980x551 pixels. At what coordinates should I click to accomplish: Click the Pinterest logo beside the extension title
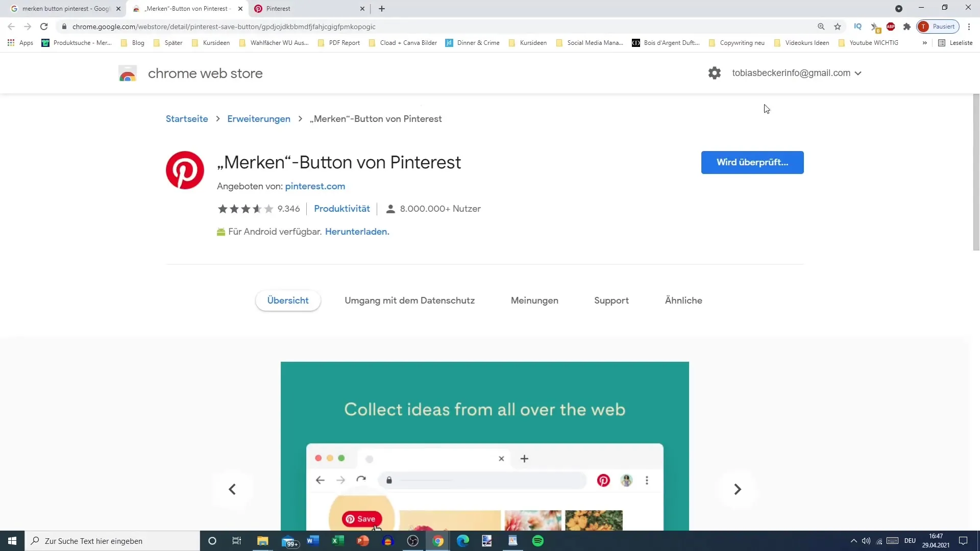coord(185,170)
